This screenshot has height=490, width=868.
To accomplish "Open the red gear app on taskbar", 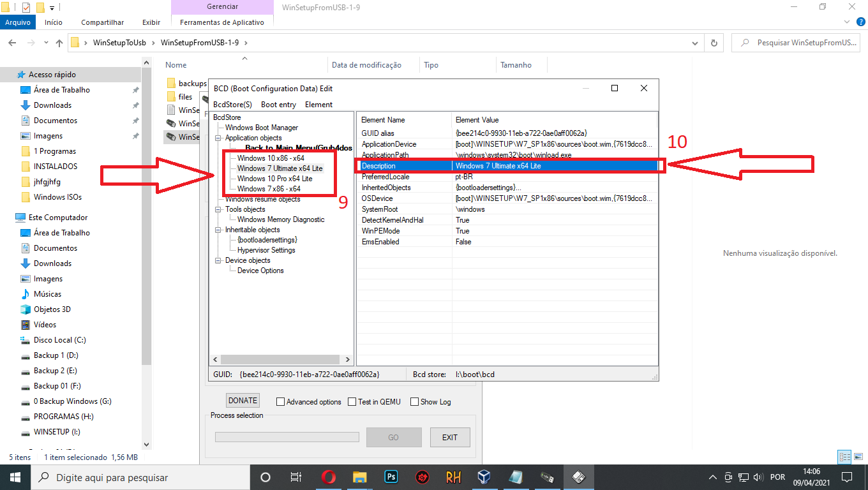I will click(423, 477).
